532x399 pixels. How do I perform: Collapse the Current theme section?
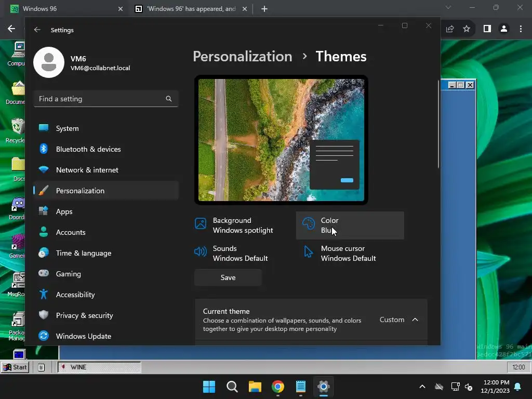(415, 320)
